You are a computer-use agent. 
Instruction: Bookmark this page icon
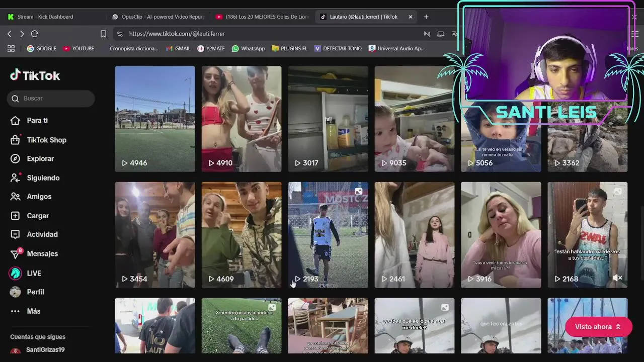click(103, 34)
